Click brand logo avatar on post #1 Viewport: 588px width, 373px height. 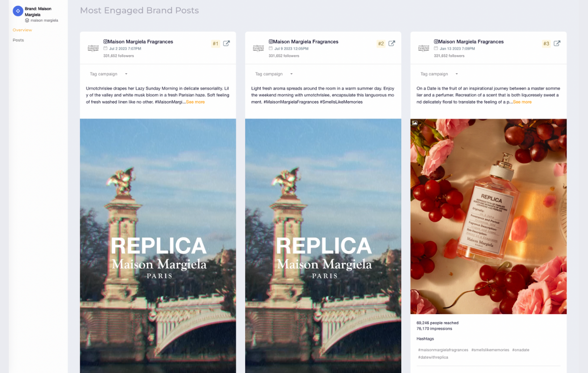[93, 48]
